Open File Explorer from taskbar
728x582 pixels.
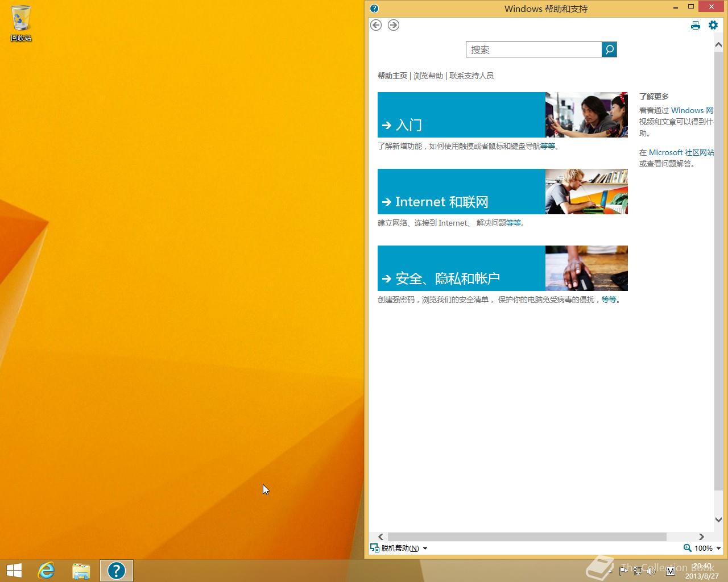click(81, 571)
